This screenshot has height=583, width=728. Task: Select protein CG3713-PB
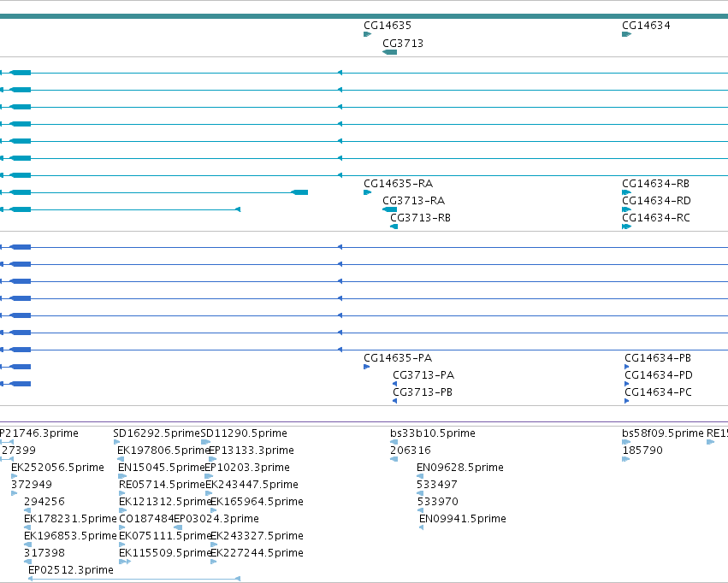422,392
